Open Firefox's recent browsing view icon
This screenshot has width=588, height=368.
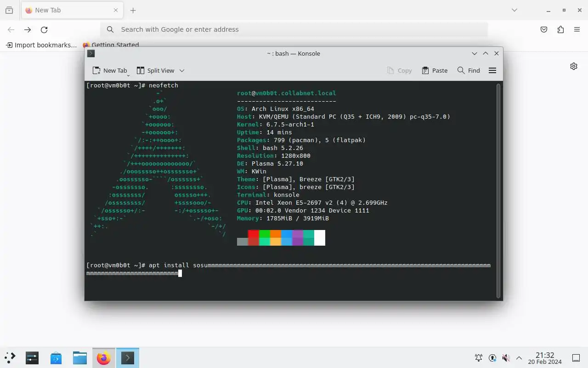[x=9, y=10]
